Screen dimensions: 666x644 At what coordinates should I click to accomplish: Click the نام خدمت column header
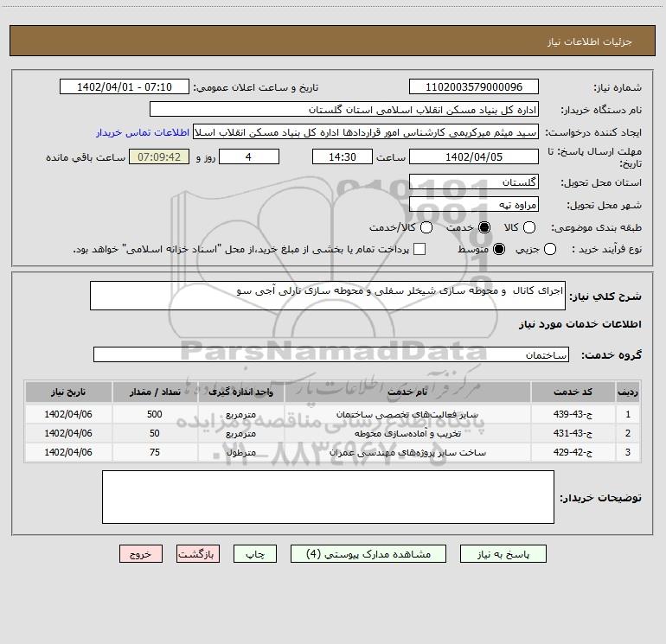tap(407, 392)
